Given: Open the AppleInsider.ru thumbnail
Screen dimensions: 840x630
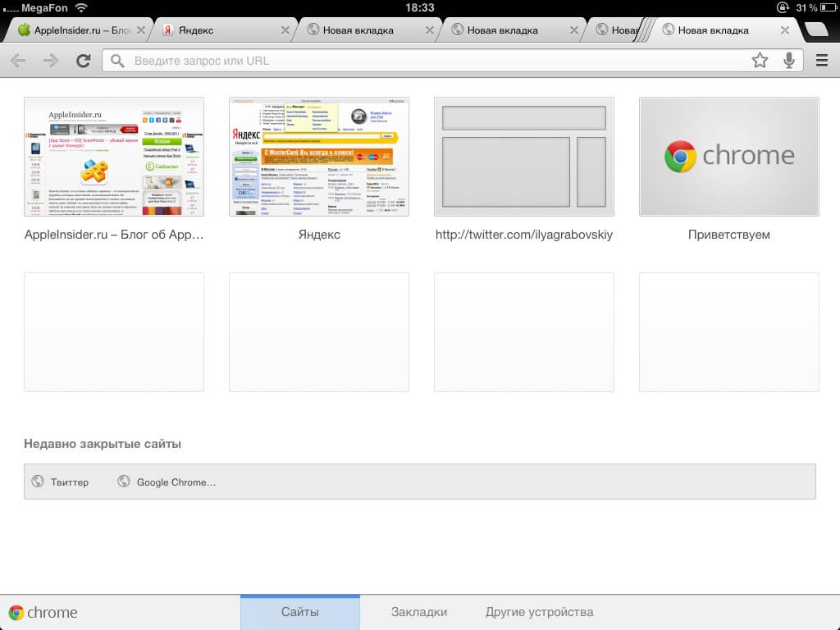Looking at the screenshot, I should pyautogui.click(x=114, y=157).
